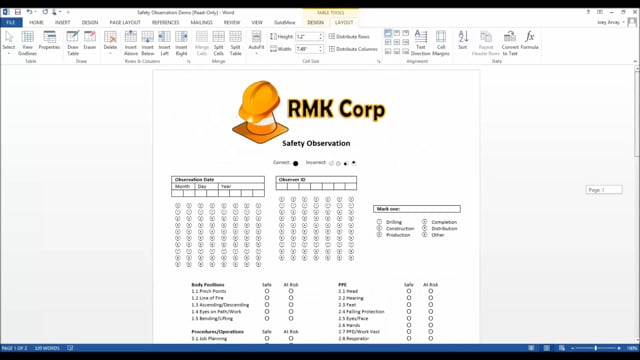
Task: Open the FILE tab
Action: click(11, 22)
